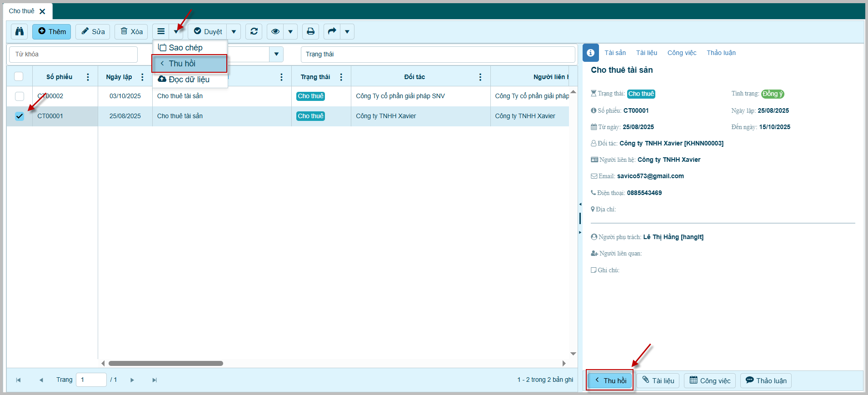Uncheck the CT00001 row checkbox

pos(20,116)
